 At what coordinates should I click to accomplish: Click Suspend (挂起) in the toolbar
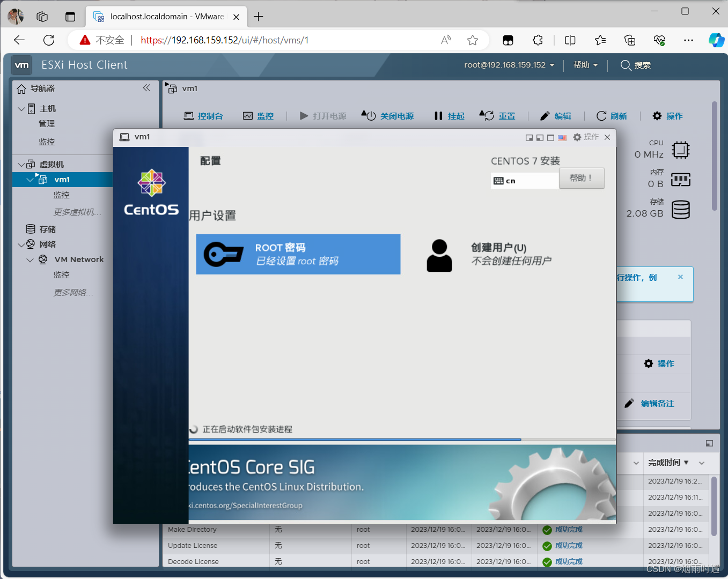(450, 116)
